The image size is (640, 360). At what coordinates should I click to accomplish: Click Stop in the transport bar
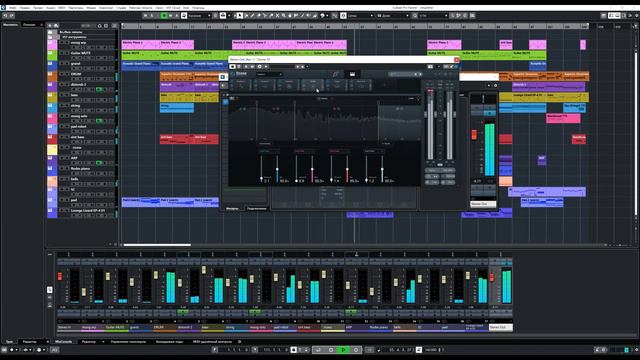pyautogui.click(x=331, y=350)
